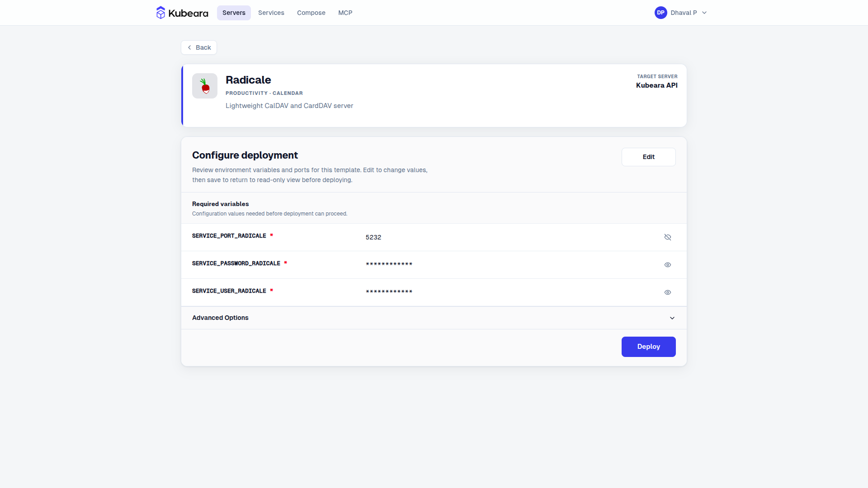868x488 pixels.
Task: Click the masked password value
Action: [x=389, y=264]
